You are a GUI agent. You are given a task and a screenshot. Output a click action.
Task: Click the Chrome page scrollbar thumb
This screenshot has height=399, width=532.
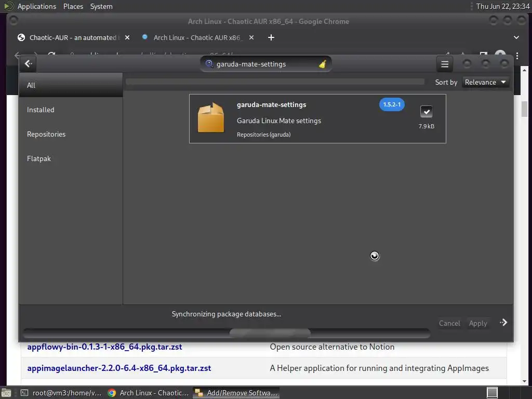click(524, 109)
